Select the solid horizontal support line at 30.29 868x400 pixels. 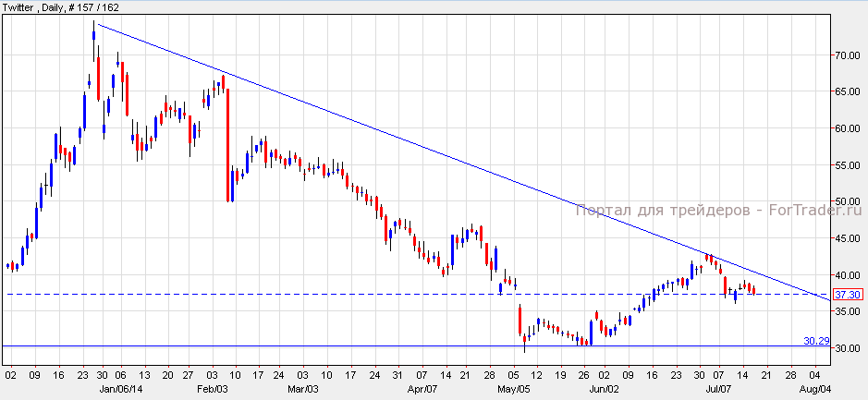coord(416,346)
